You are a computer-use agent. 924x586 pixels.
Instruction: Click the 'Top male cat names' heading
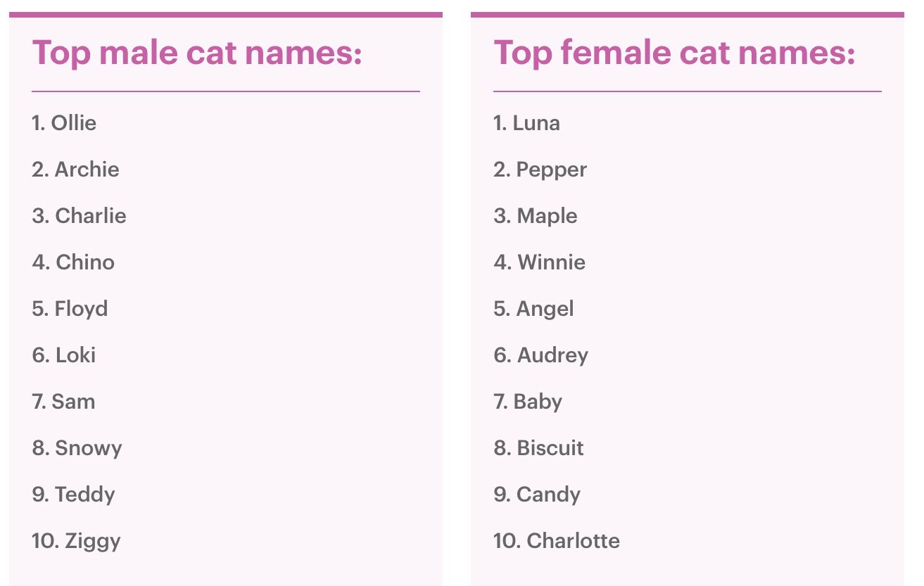coord(197,53)
